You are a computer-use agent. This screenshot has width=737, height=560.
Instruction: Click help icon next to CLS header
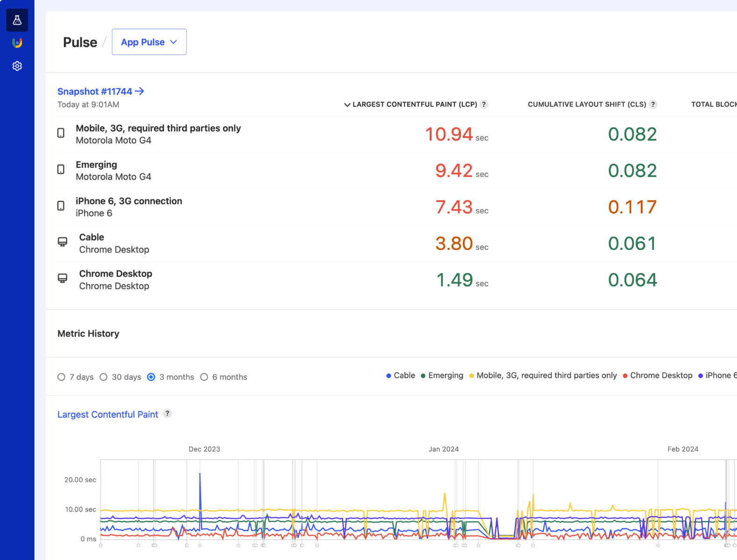coord(653,105)
